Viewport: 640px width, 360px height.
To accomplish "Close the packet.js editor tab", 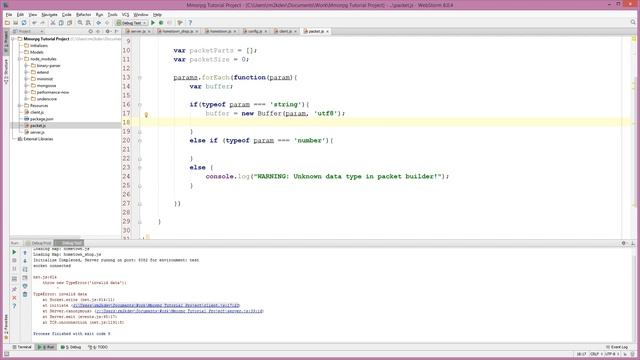I will point(327,31).
